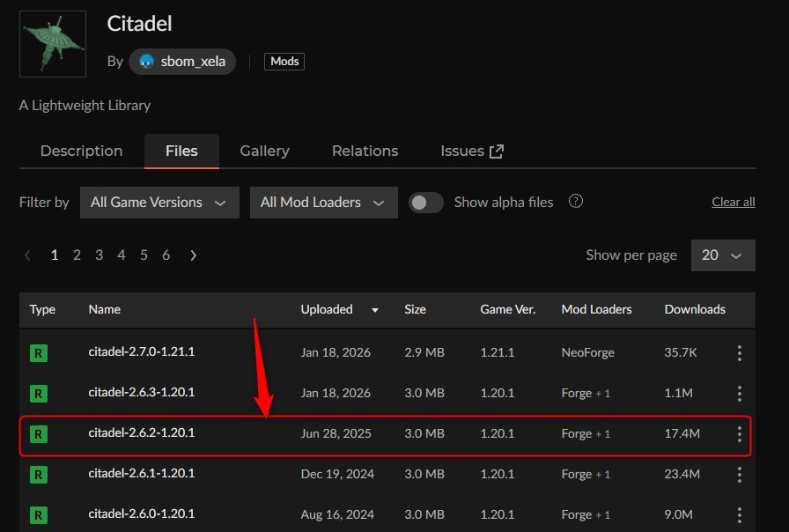Screen dimensions: 789x532
Task: Click the help icon beside Show alpha files
Action: tap(576, 202)
